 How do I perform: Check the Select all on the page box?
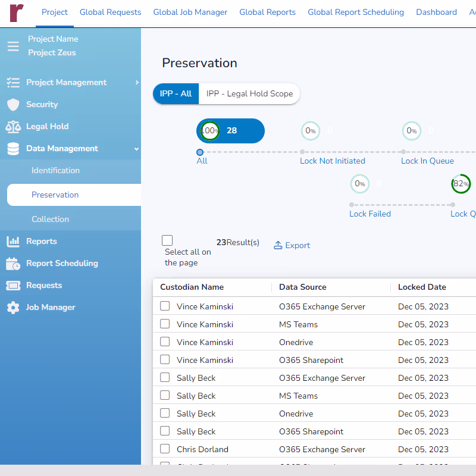pyautogui.click(x=167, y=240)
